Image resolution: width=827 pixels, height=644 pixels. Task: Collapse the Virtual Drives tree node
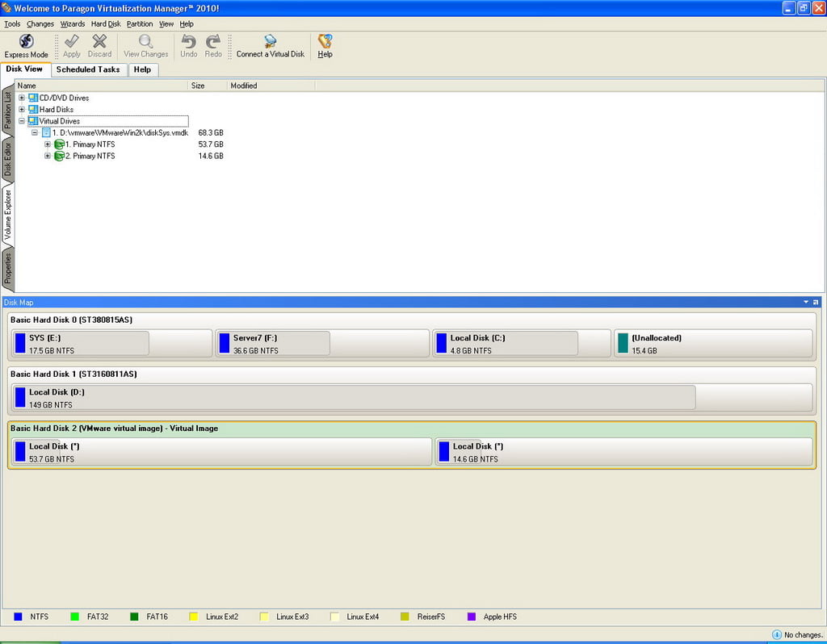[22, 121]
